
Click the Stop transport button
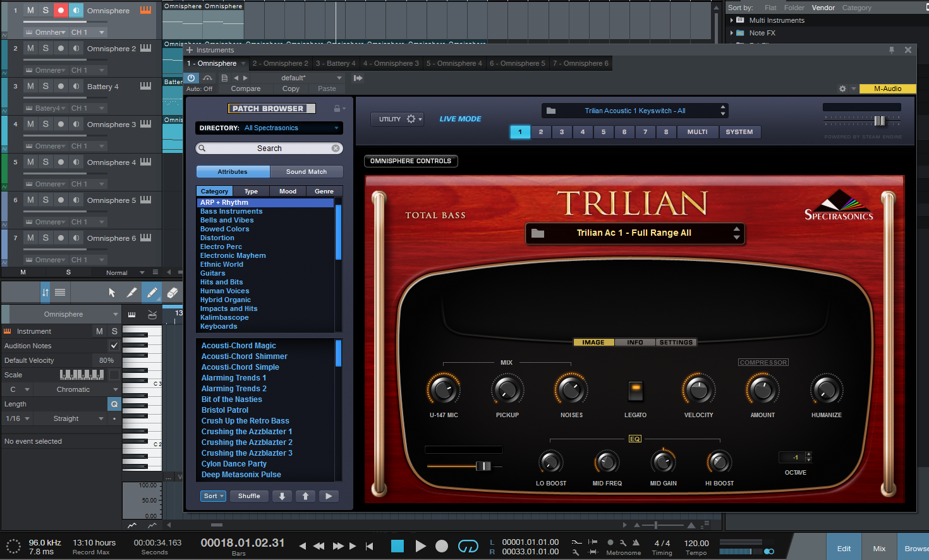coord(398,546)
